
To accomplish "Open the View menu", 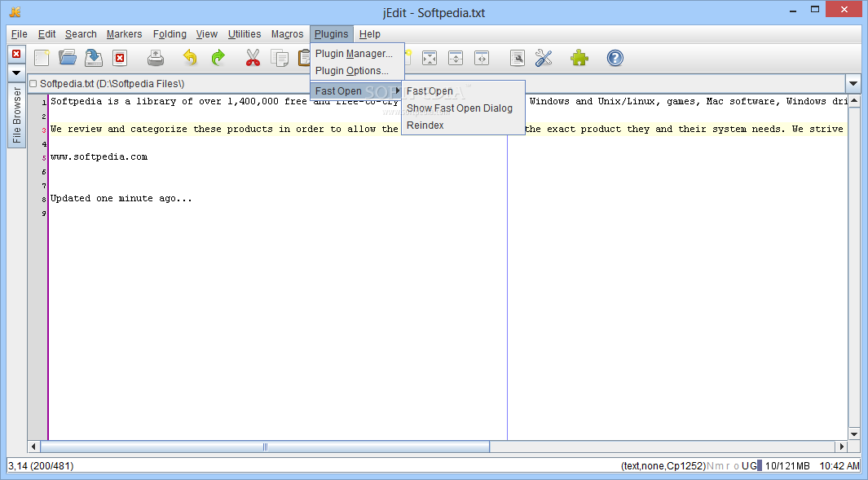I will (x=206, y=34).
